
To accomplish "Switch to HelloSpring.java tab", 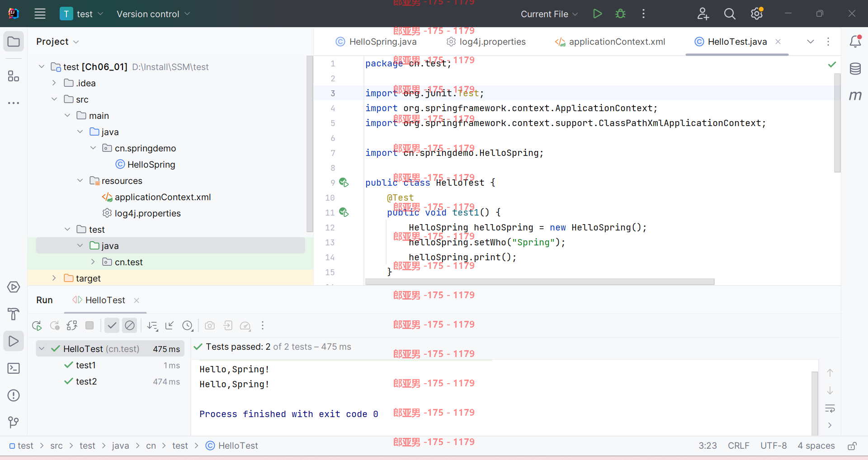I will pyautogui.click(x=376, y=42).
